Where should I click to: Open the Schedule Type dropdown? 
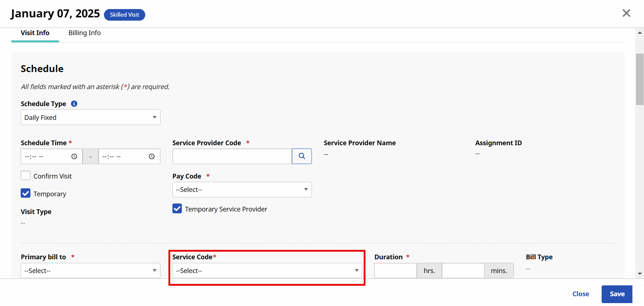pos(90,117)
